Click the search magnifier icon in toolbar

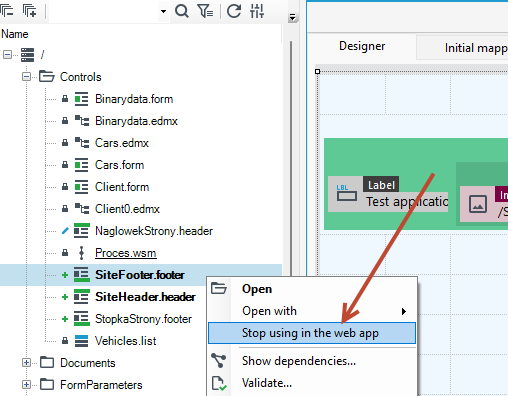pos(182,11)
